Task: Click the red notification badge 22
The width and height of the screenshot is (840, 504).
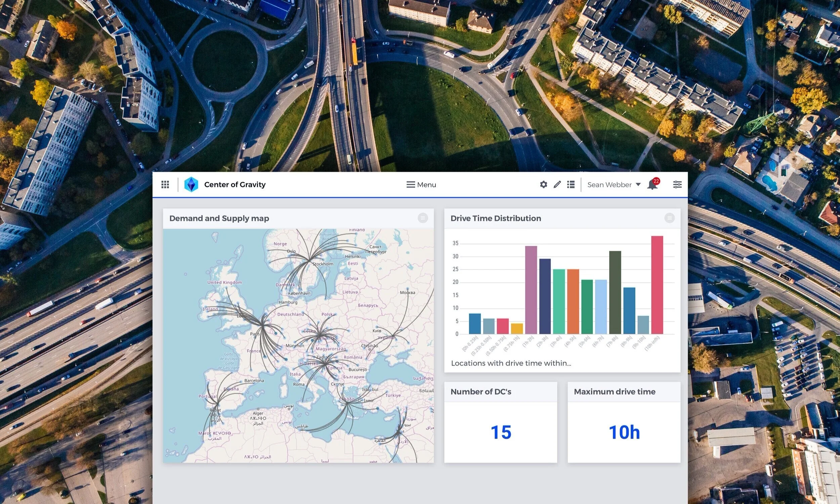Action: (656, 181)
